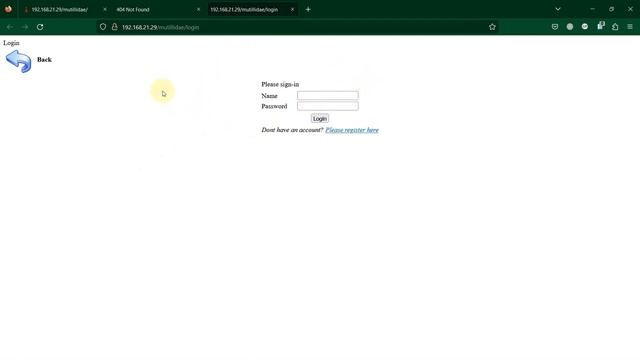640x360 pixels.
Task: Open Firefox application hamburger menu
Action: point(630,27)
